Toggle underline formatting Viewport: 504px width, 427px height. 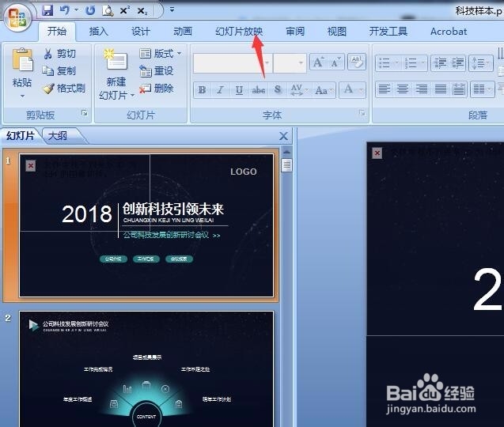click(x=239, y=89)
